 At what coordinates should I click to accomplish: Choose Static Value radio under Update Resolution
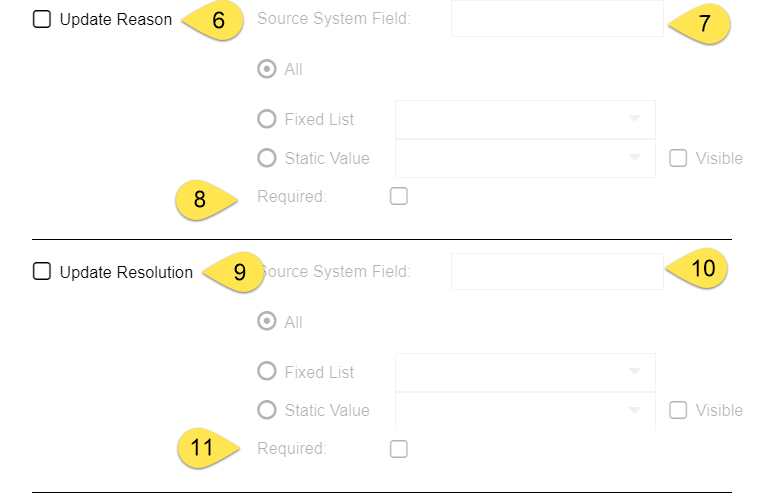(x=267, y=410)
